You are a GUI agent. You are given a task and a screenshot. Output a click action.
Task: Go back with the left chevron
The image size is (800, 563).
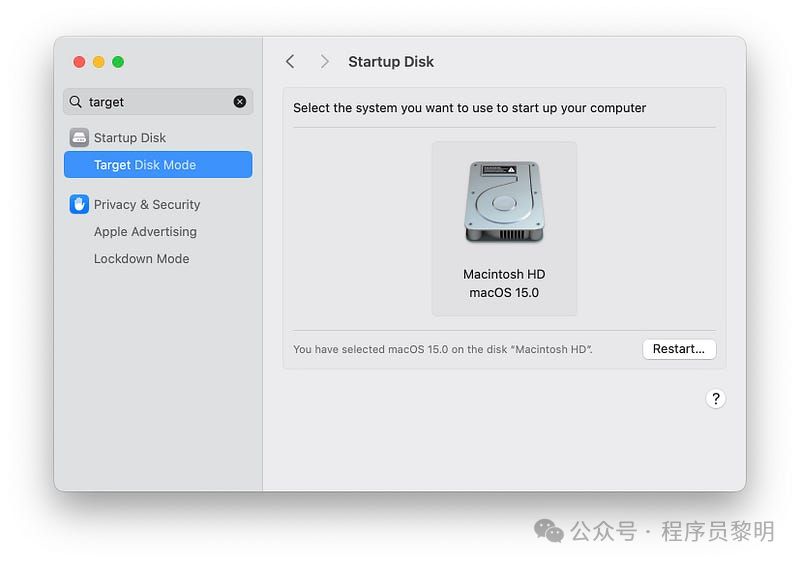pyautogui.click(x=290, y=62)
